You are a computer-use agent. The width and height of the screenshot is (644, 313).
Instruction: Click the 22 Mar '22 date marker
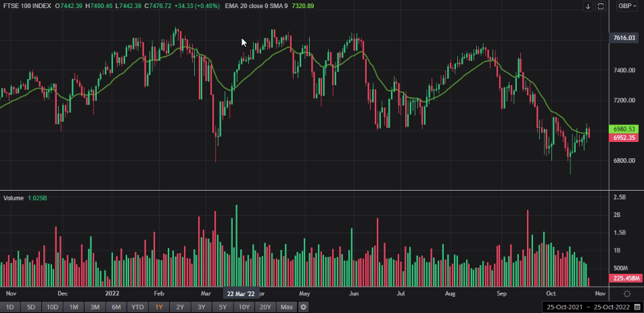241,293
